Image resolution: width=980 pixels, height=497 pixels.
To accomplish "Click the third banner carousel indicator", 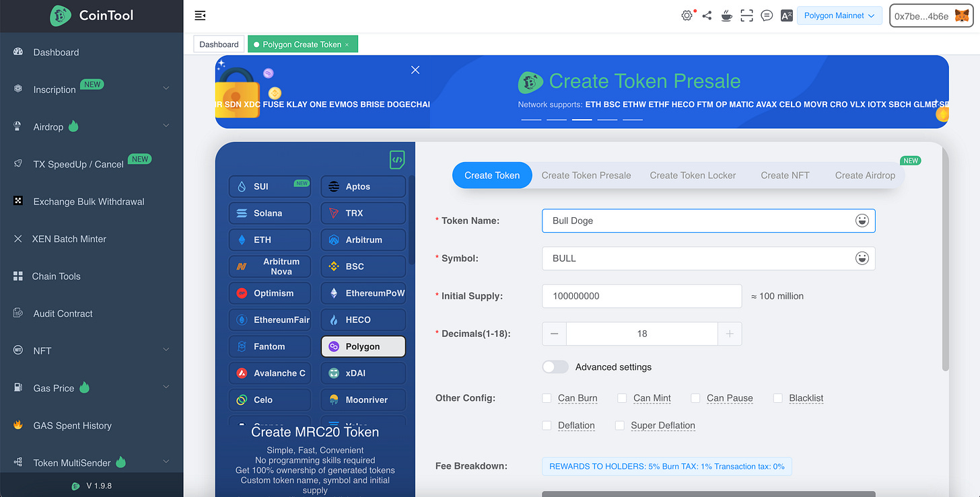I will pos(582,120).
